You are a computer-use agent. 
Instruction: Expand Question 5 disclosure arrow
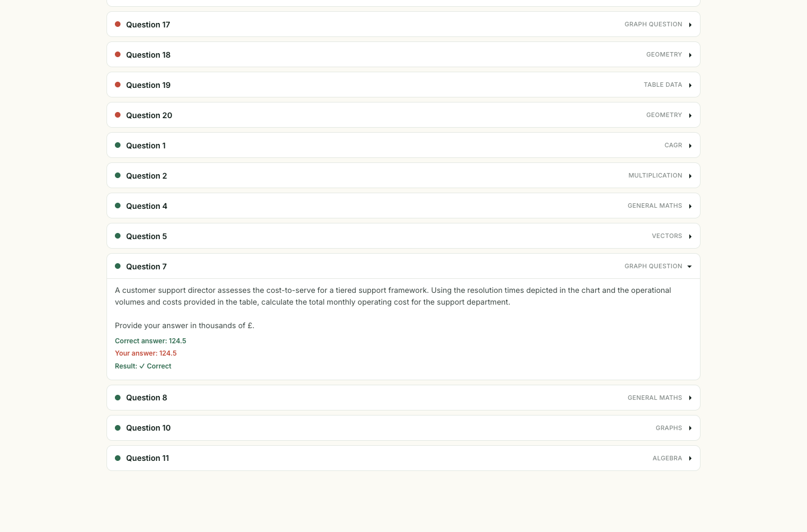690,236
